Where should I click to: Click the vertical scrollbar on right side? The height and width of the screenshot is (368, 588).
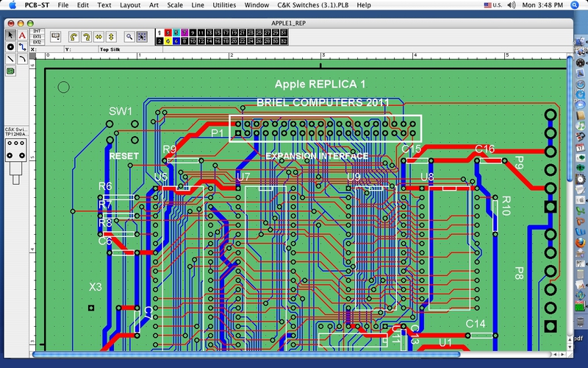pos(570,118)
